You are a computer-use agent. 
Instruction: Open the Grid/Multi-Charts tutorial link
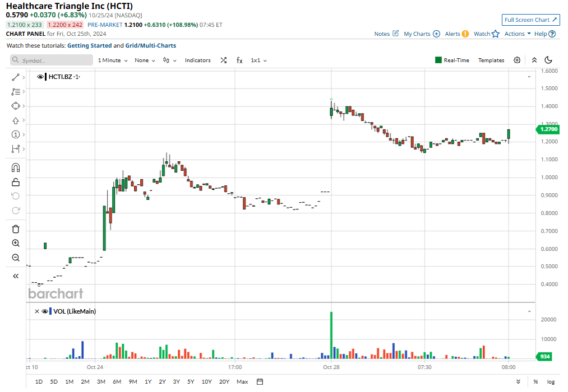click(x=151, y=45)
